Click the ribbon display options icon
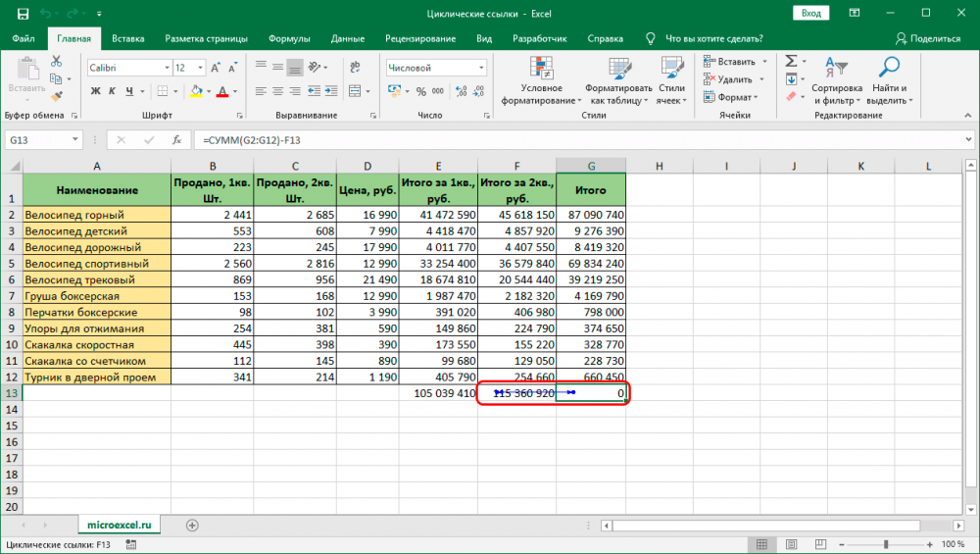 pyautogui.click(x=855, y=13)
